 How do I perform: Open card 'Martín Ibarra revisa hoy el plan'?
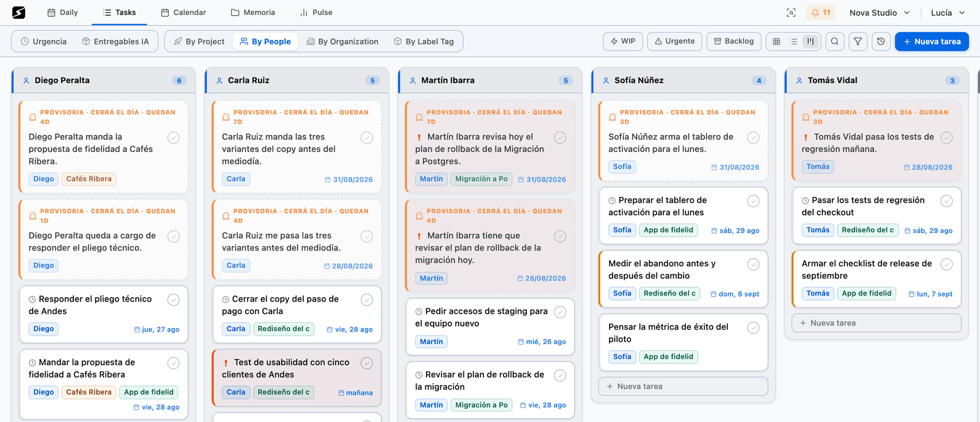[490, 147]
